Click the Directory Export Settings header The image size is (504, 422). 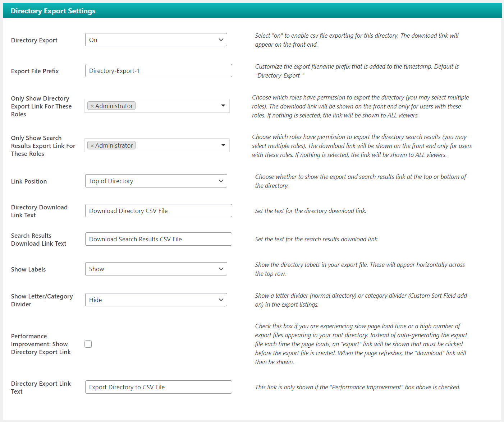[53, 11]
